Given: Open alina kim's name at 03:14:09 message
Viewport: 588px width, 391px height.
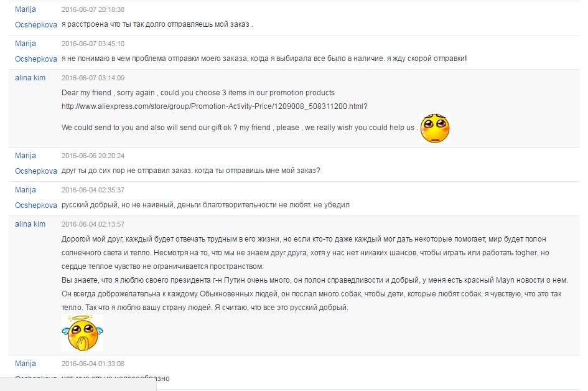Looking at the screenshot, I should pos(30,78).
